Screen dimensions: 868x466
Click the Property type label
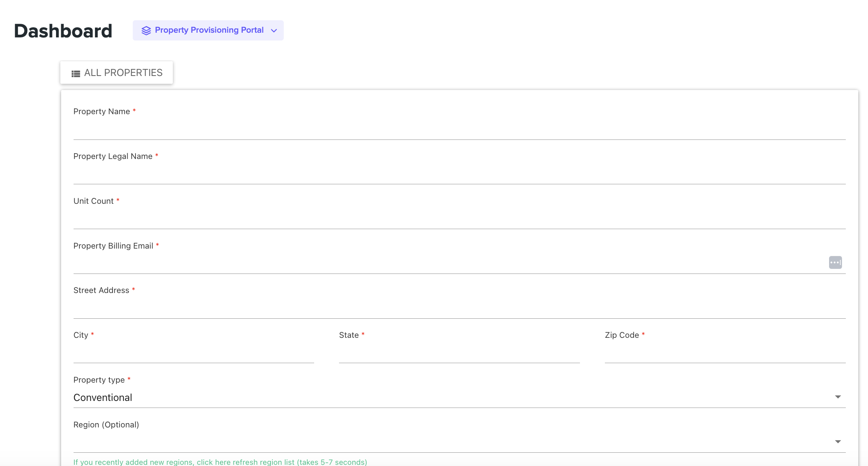click(x=99, y=380)
